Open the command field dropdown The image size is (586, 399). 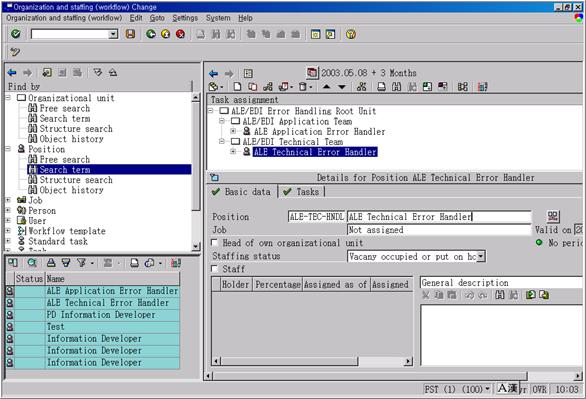(113, 34)
